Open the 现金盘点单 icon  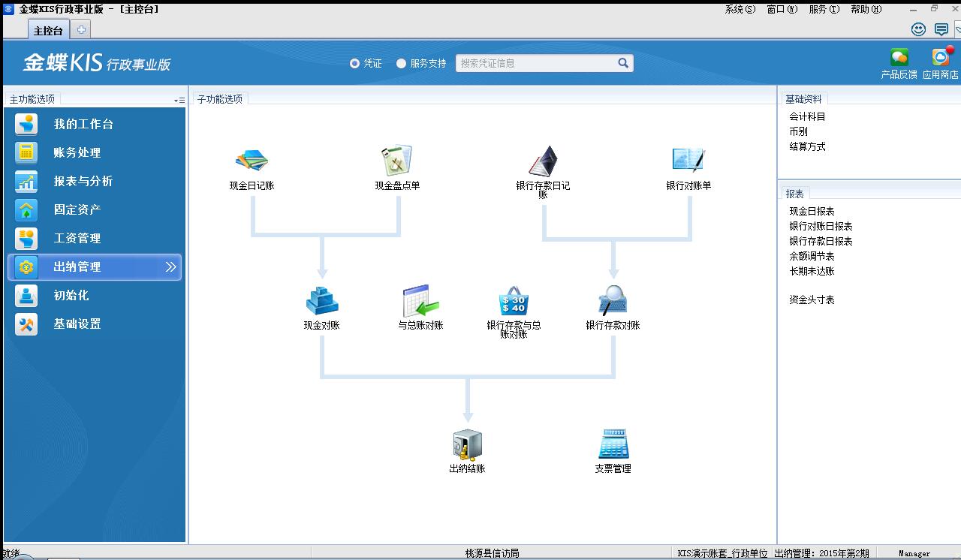pyautogui.click(x=396, y=161)
